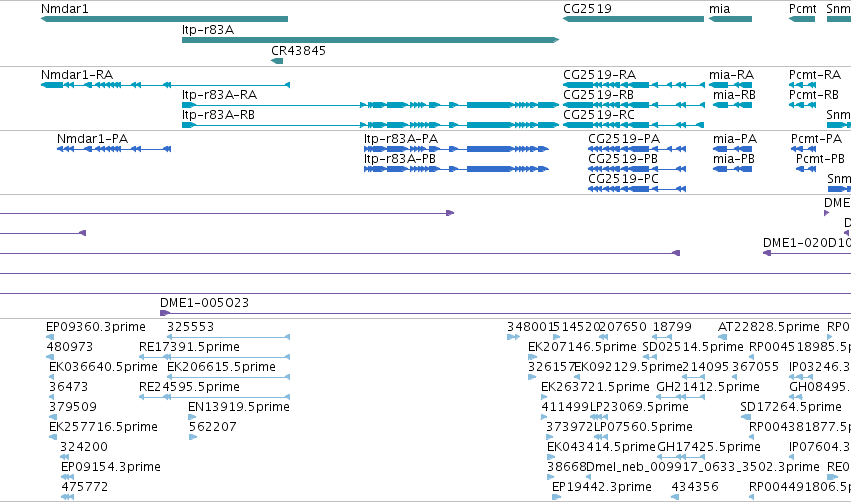Screen dimensions: 851x502
Task: Click the Pcmt-RA transcript label
Action: click(815, 74)
